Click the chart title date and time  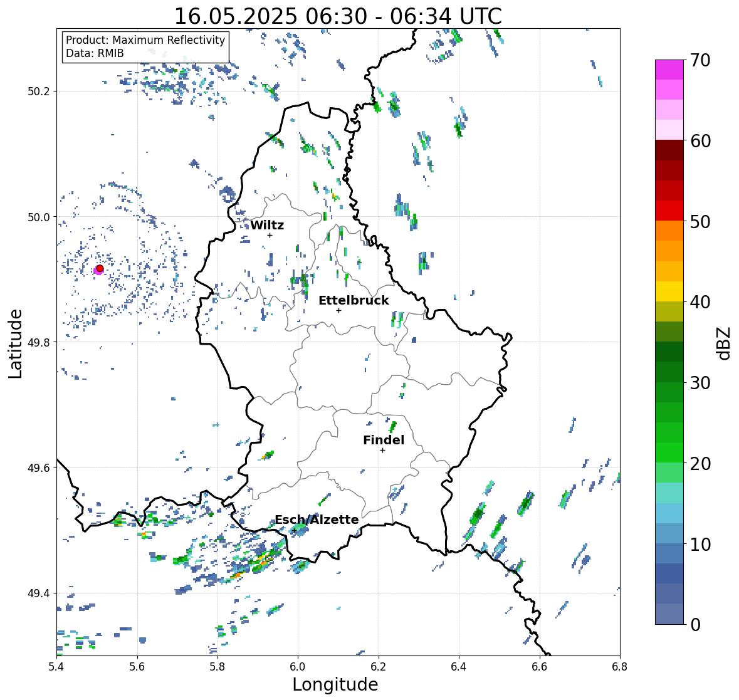(338, 16)
